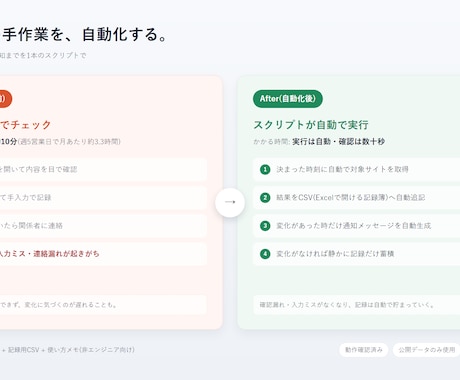Click the いたら関係者に連絡 row
This screenshot has height=380, width=460.
(x=103, y=226)
